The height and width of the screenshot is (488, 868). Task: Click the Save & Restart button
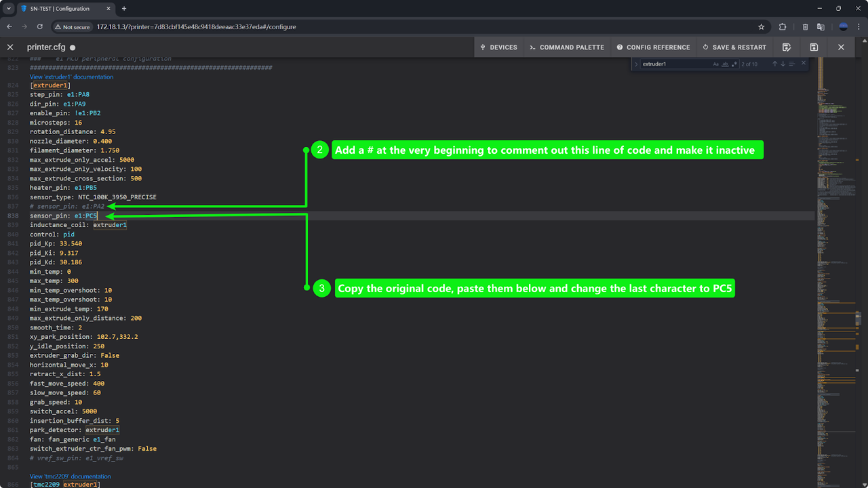(x=734, y=47)
